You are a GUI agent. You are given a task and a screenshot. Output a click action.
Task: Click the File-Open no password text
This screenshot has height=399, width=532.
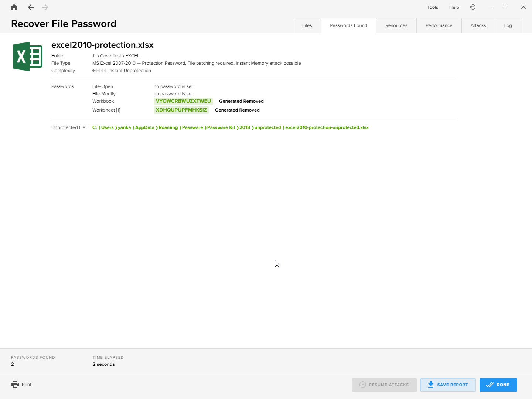tap(173, 86)
